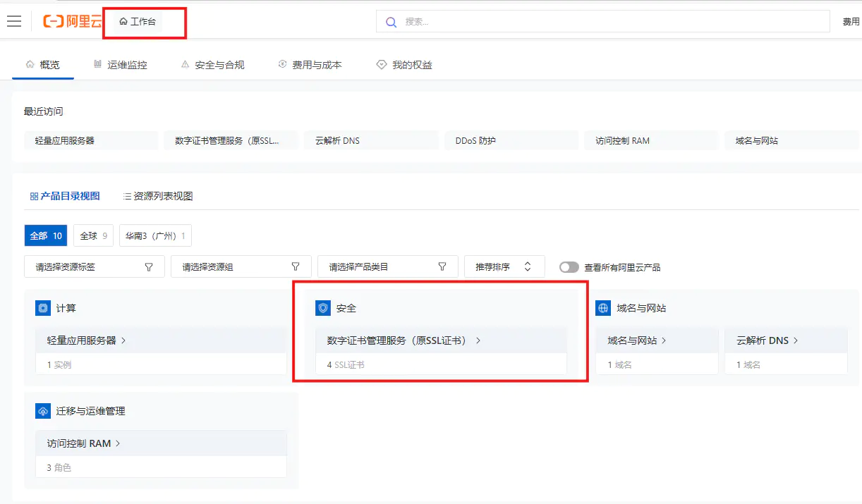Screen dimensions: 862x504
Task: Select the 华南3（广州） region filter
Action: click(155, 235)
